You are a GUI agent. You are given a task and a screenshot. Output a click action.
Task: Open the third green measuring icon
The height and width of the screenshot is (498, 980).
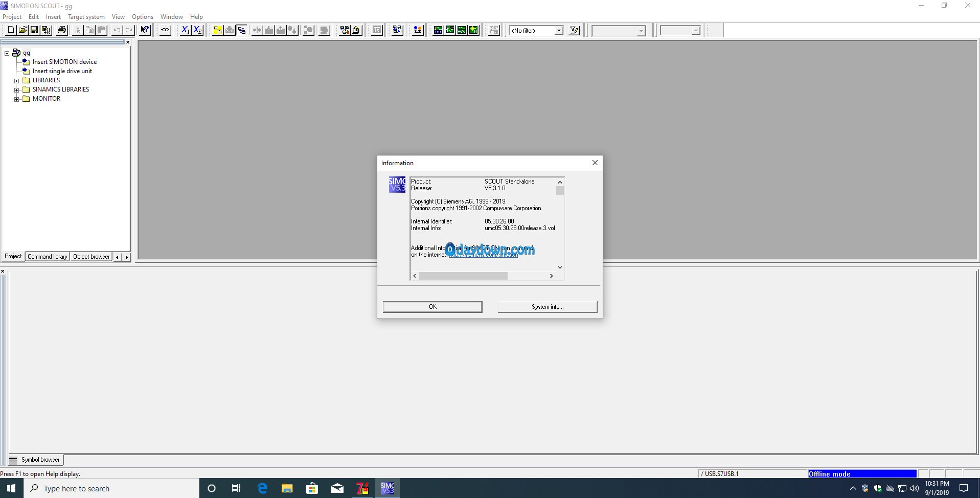point(462,30)
